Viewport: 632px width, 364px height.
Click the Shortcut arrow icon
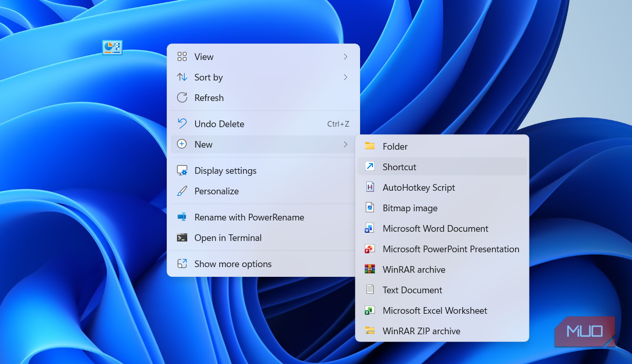(370, 167)
